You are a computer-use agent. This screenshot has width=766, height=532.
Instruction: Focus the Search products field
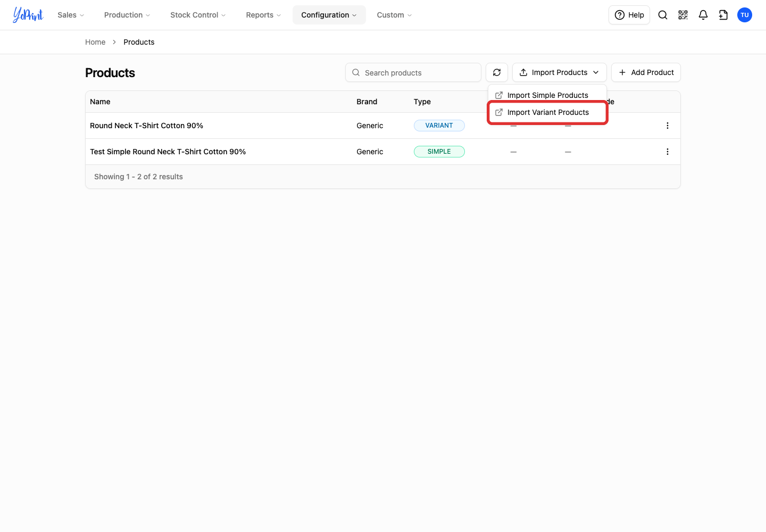click(x=413, y=72)
